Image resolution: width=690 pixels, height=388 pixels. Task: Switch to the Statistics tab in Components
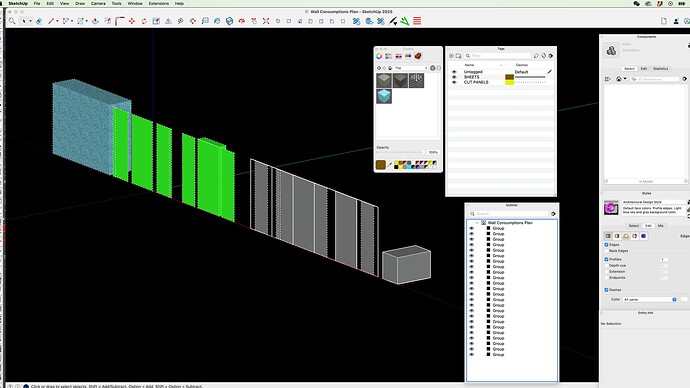click(660, 69)
